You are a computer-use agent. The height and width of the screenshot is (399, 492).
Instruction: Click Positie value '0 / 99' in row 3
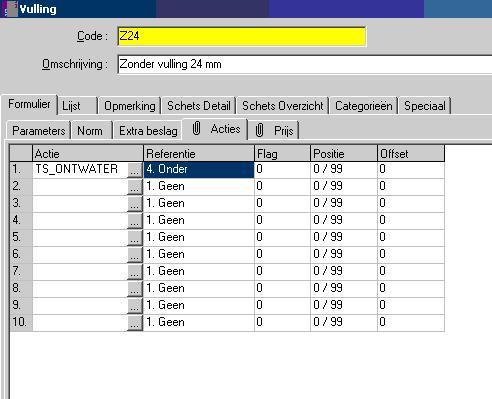(344, 204)
